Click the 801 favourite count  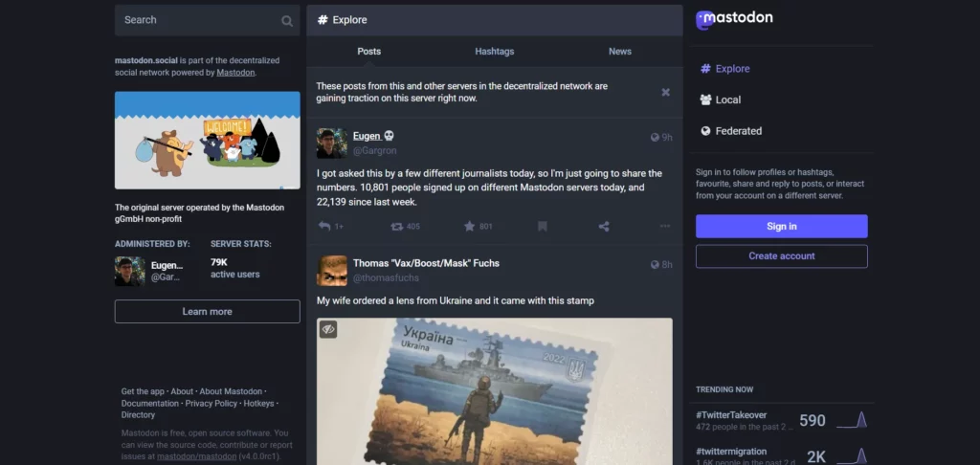486,227
